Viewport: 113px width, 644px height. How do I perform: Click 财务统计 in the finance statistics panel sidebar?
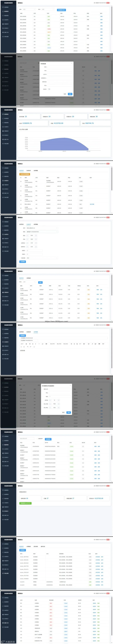pyautogui.click(x=6, y=511)
